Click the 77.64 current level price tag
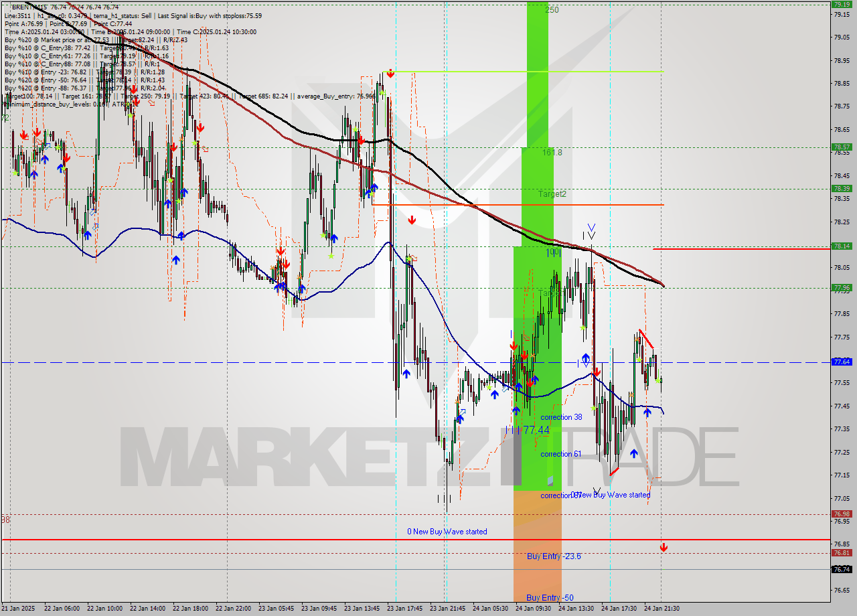The image size is (857, 616). point(842,362)
